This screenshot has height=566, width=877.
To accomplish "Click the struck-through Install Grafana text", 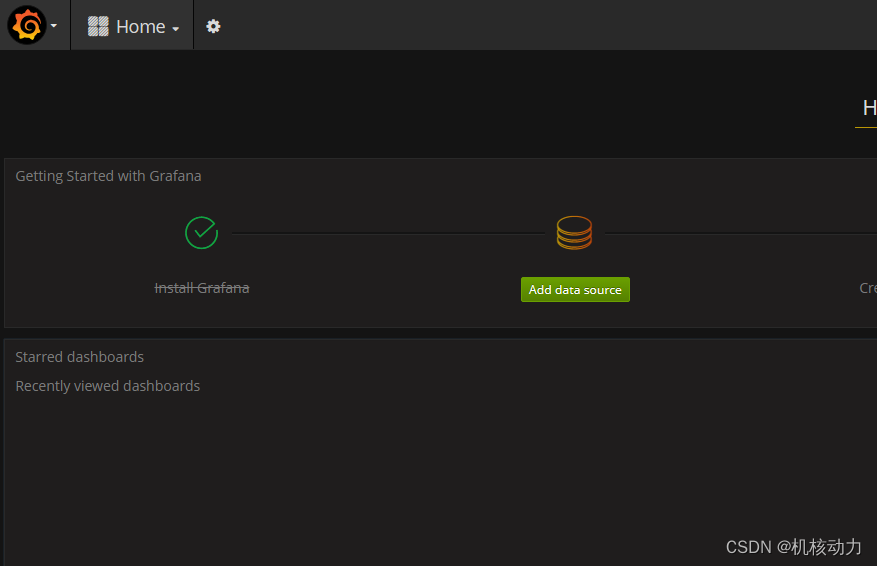I will click(x=202, y=288).
